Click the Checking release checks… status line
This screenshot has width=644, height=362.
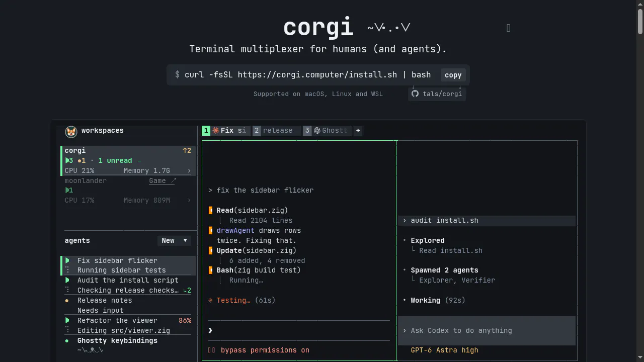pos(128,290)
